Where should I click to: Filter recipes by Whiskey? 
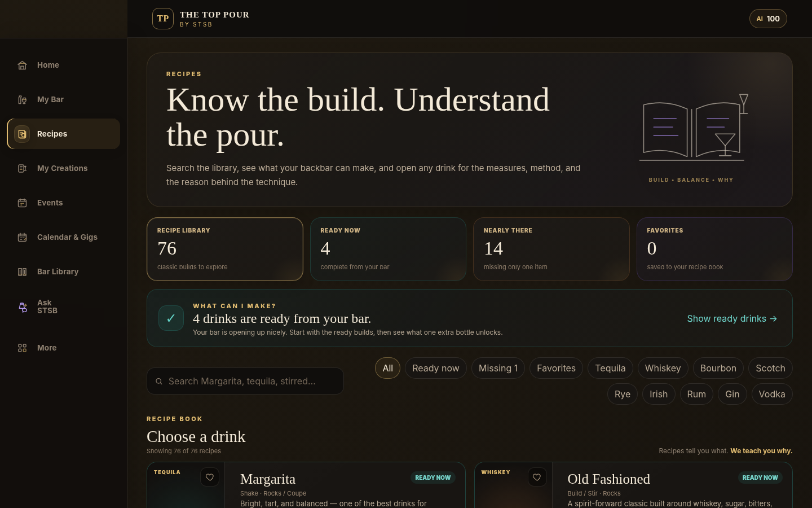[x=663, y=368]
